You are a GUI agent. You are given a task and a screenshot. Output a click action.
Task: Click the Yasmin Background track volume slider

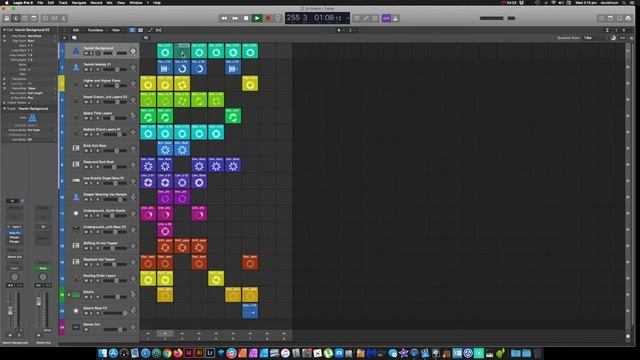[115, 53]
